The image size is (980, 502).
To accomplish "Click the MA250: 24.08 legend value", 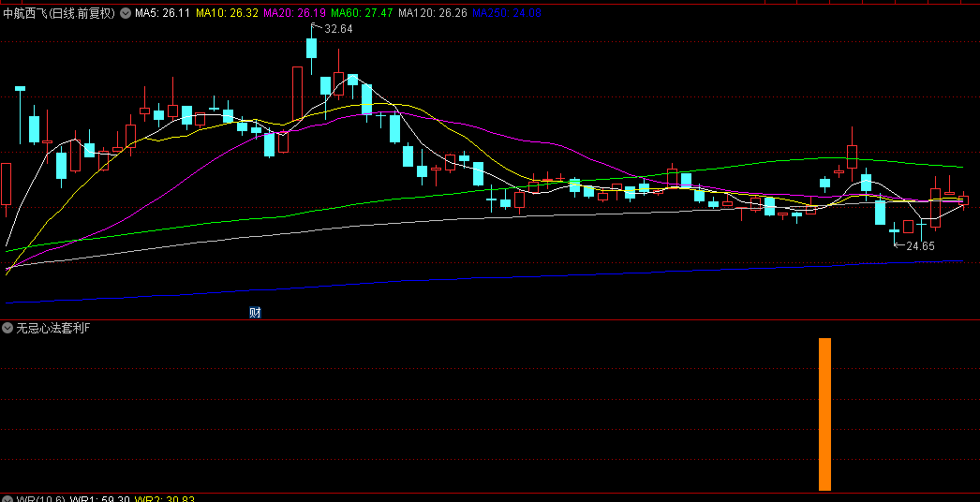I will point(507,13).
